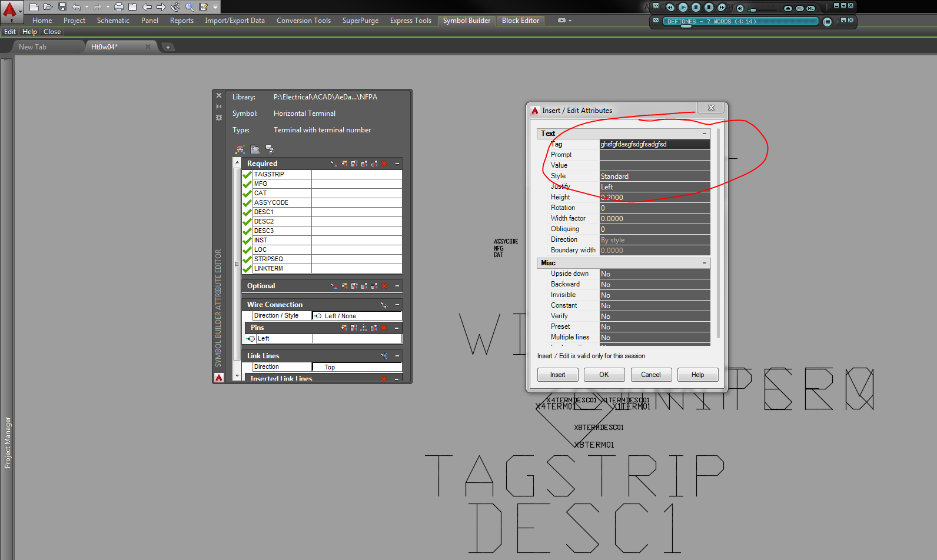937x560 pixels.
Task: Click the Save icon in quick access toolbar
Action: (62, 7)
